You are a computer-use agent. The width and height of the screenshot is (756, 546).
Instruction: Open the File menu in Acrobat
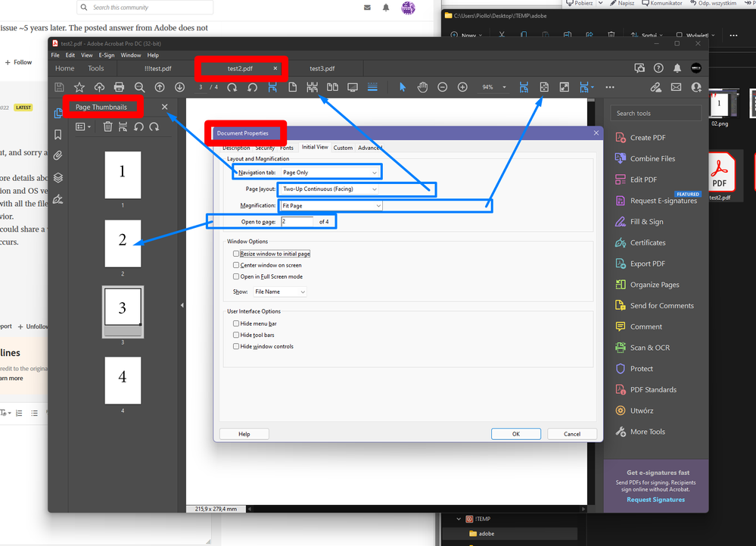coord(55,55)
